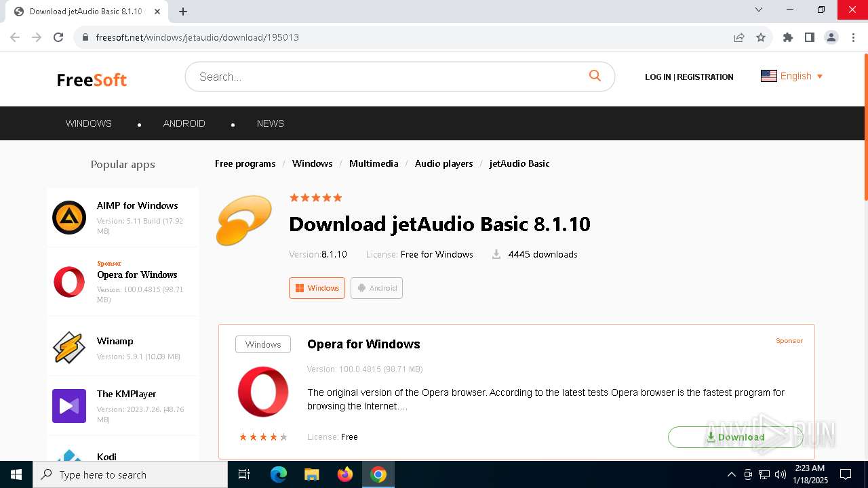The height and width of the screenshot is (488, 868).
Task: Open the notification center icon
Action: pyautogui.click(x=846, y=474)
